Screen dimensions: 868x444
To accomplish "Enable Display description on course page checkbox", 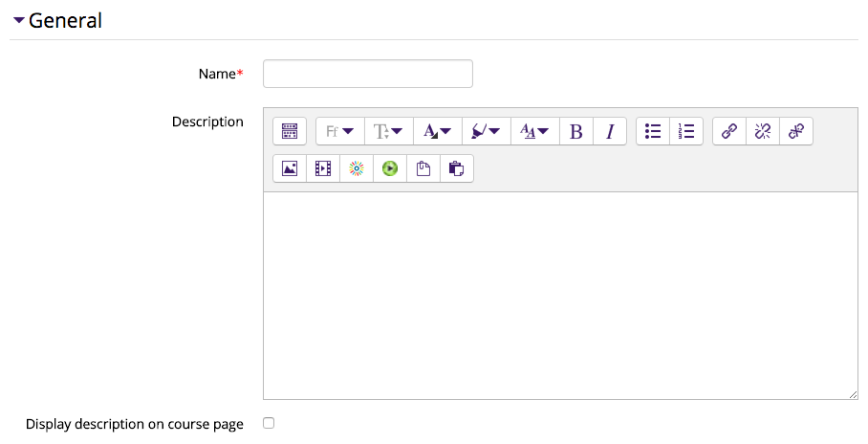I will pyautogui.click(x=269, y=423).
